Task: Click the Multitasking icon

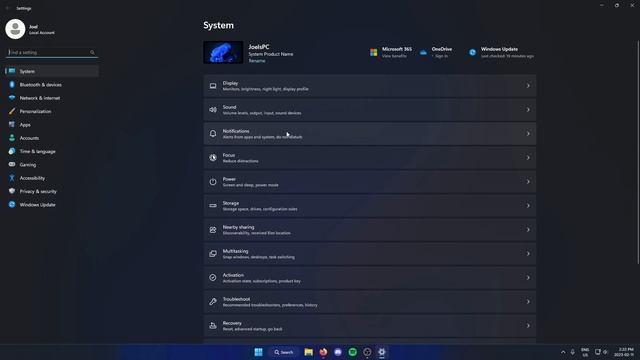Action: coord(213,254)
